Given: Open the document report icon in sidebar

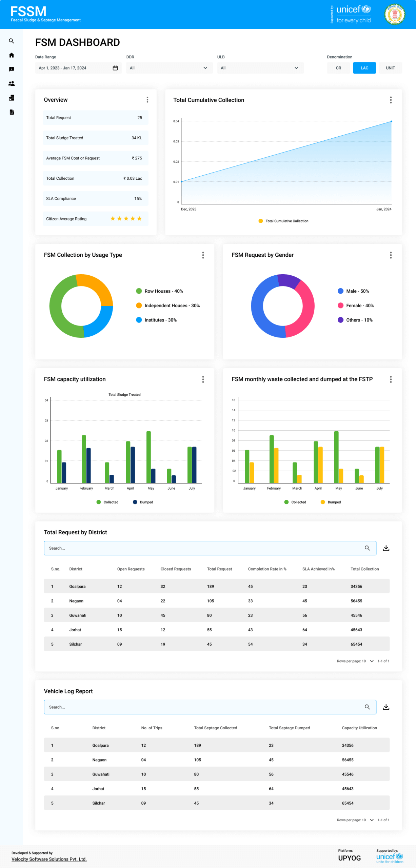Looking at the screenshot, I should pos(12,112).
